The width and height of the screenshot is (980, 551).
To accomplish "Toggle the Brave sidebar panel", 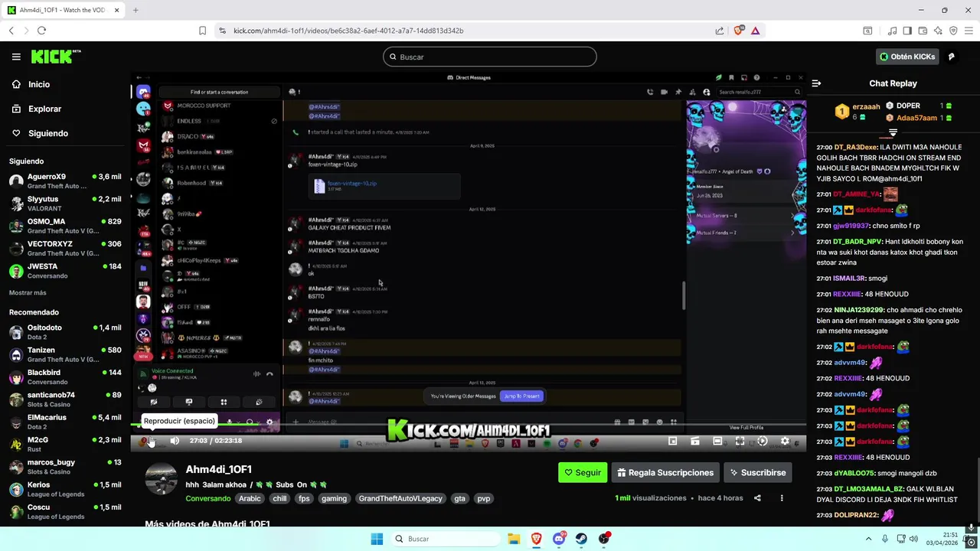I will click(907, 31).
